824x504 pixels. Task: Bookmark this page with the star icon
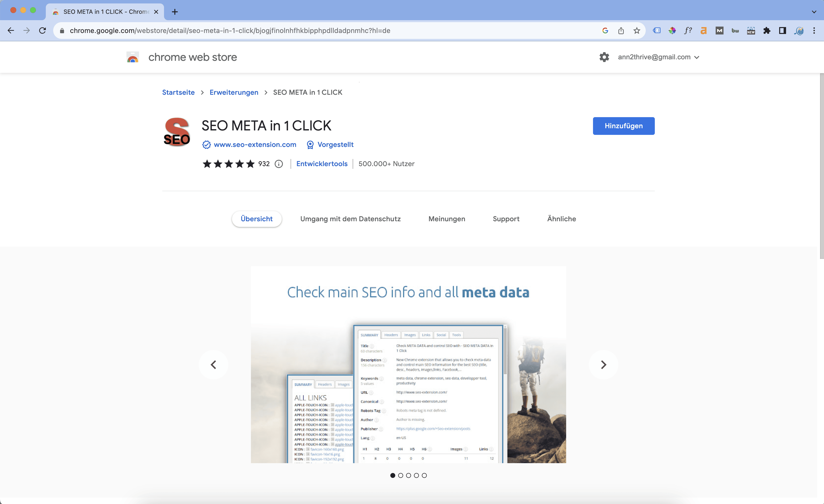click(637, 31)
